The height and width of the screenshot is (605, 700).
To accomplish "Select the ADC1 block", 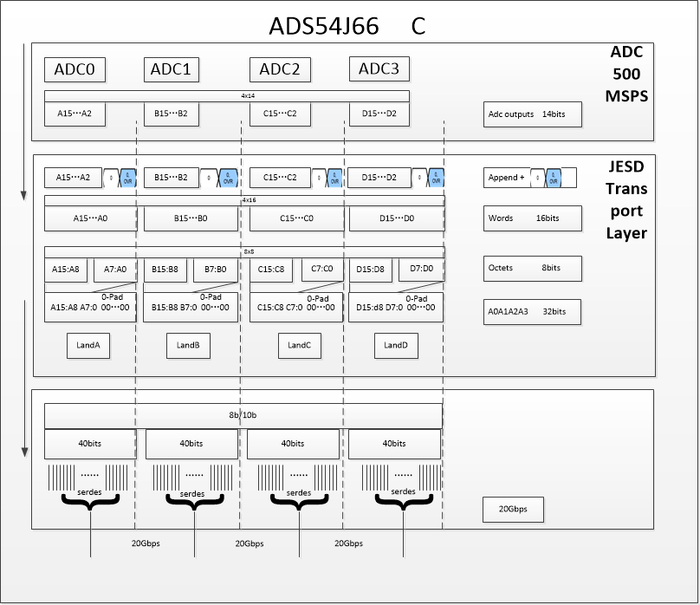I will point(171,69).
